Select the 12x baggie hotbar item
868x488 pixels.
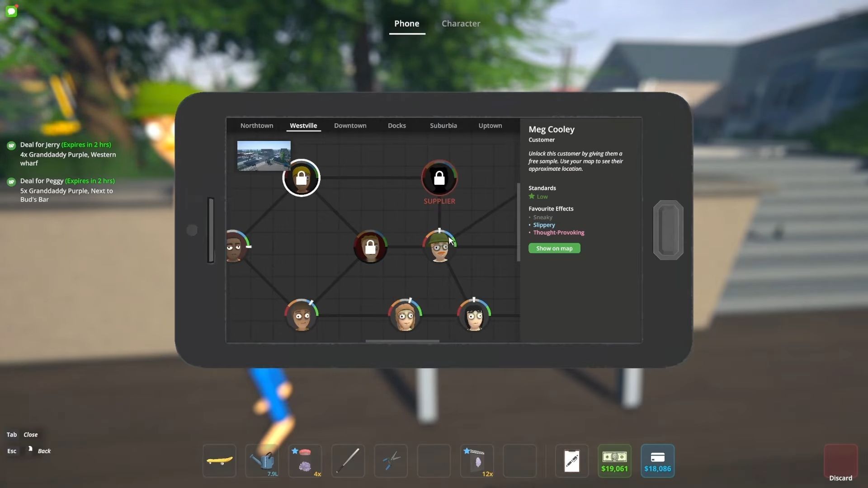(477, 460)
